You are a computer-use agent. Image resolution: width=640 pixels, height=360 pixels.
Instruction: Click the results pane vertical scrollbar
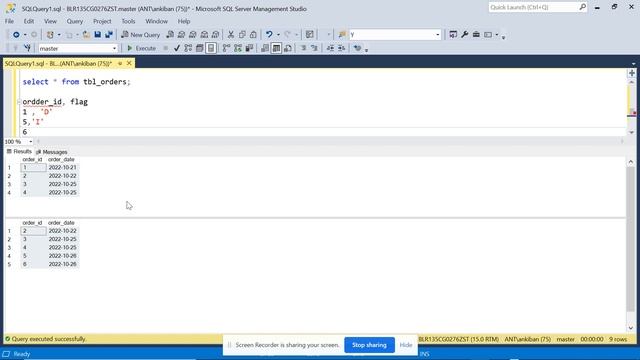point(631,239)
